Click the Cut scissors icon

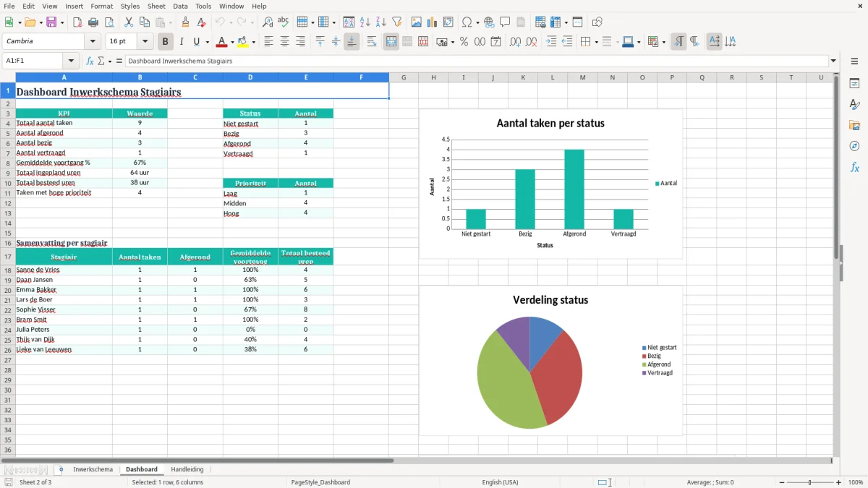tap(128, 22)
